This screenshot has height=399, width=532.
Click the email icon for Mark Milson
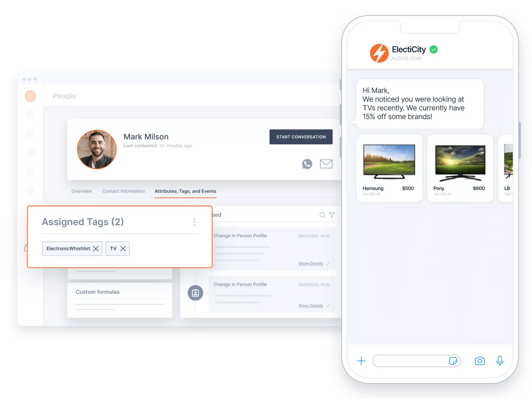tap(326, 163)
